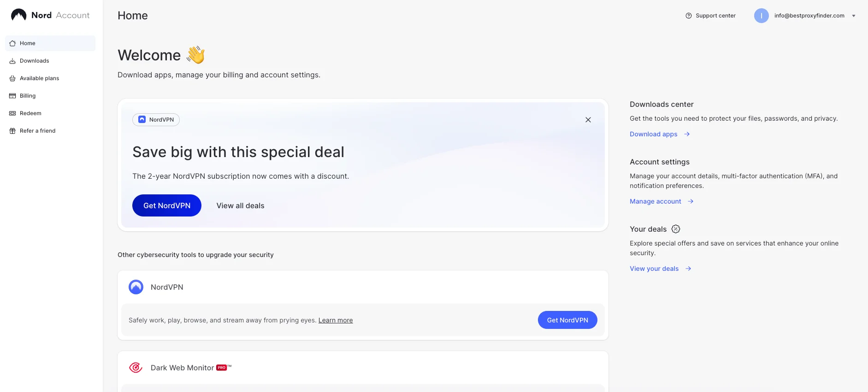Viewport: 868px width, 392px height.
Task: Click the NordVPN product logo icon
Action: pyautogui.click(x=136, y=287)
